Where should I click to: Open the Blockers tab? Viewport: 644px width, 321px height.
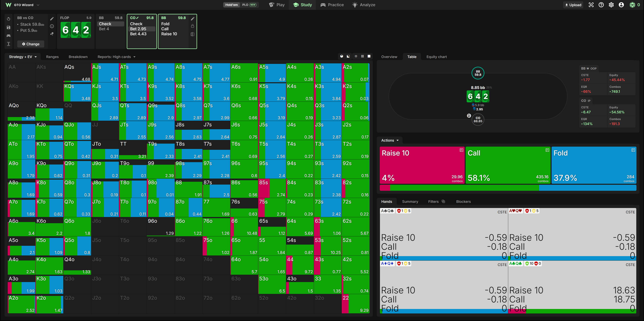click(x=463, y=201)
